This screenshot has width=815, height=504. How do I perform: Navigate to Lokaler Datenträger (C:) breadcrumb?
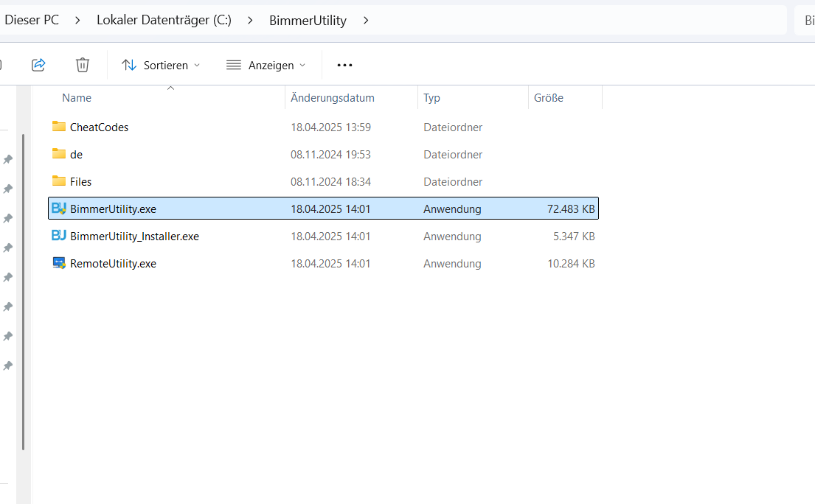point(164,20)
